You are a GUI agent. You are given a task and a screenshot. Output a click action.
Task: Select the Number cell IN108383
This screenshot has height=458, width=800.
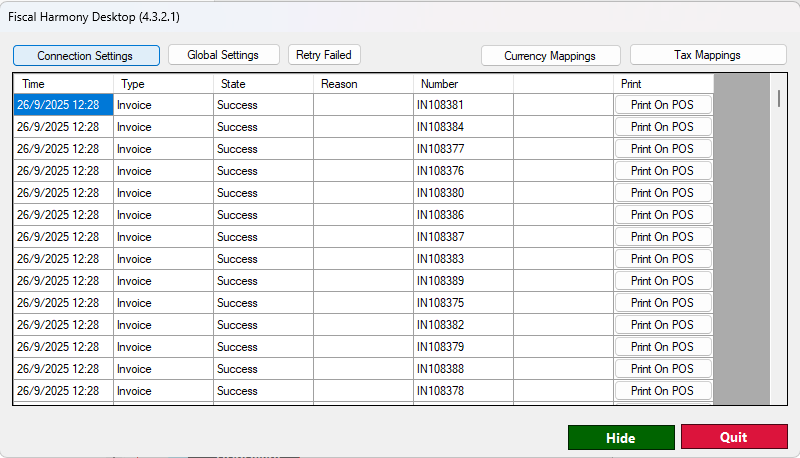[x=463, y=259]
